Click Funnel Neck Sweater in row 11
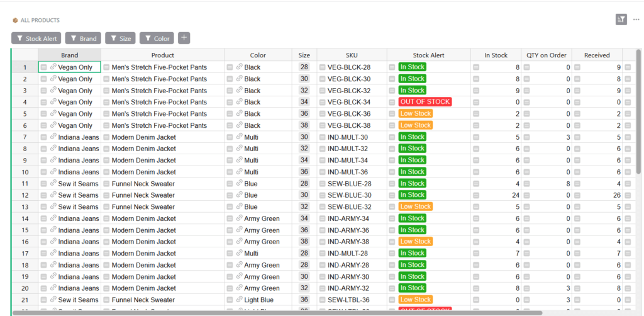The image size is (644, 316). tap(143, 184)
